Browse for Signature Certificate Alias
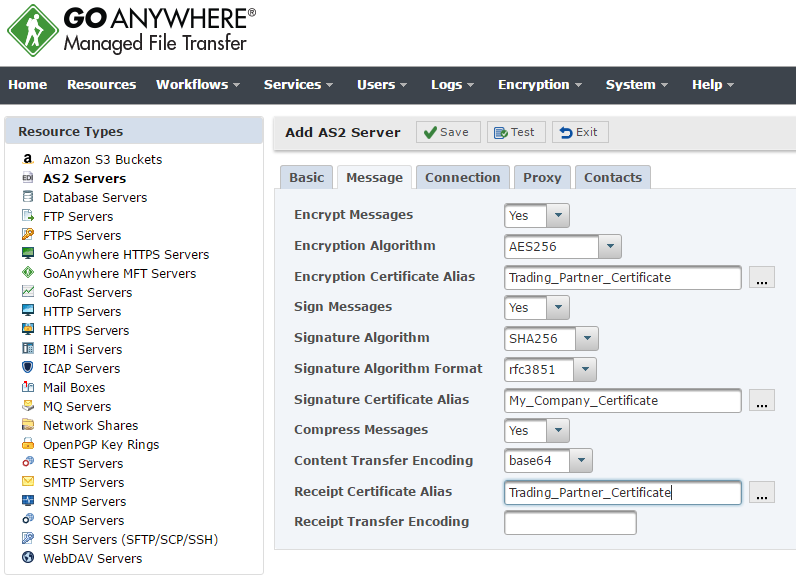796x582 pixels. pyautogui.click(x=762, y=400)
